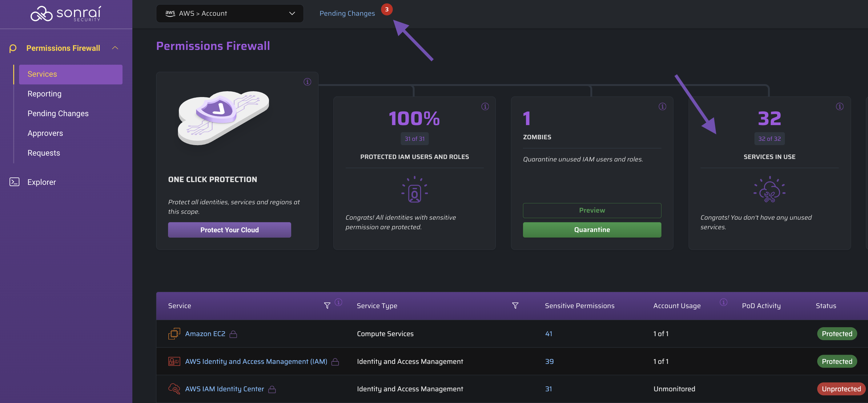This screenshot has width=868, height=403.
Task: Open the AWS IAM Identity Center link
Action: (x=224, y=389)
